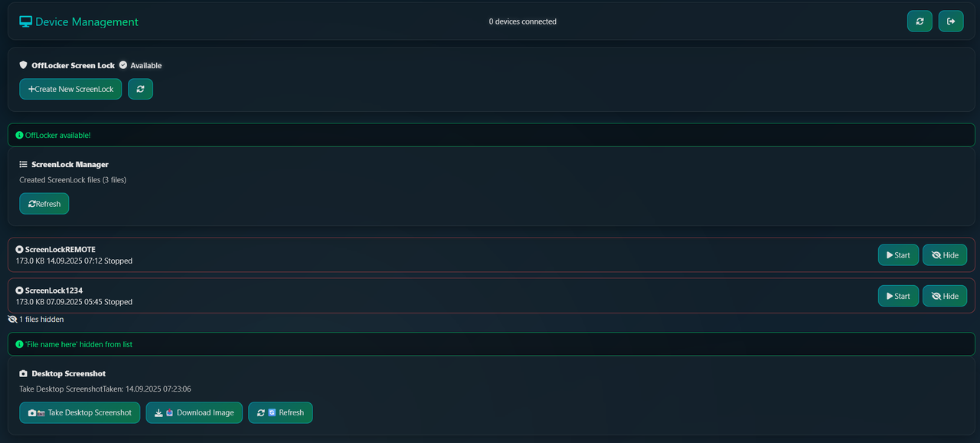
Task: Click the status icon beside ScreenLock1234
Action: coord(19,290)
